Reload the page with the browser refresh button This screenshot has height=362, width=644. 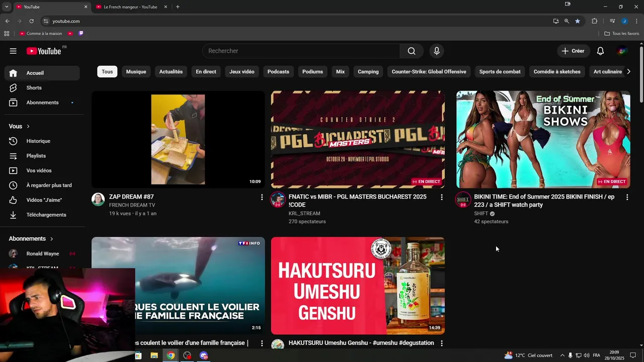click(31, 21)
